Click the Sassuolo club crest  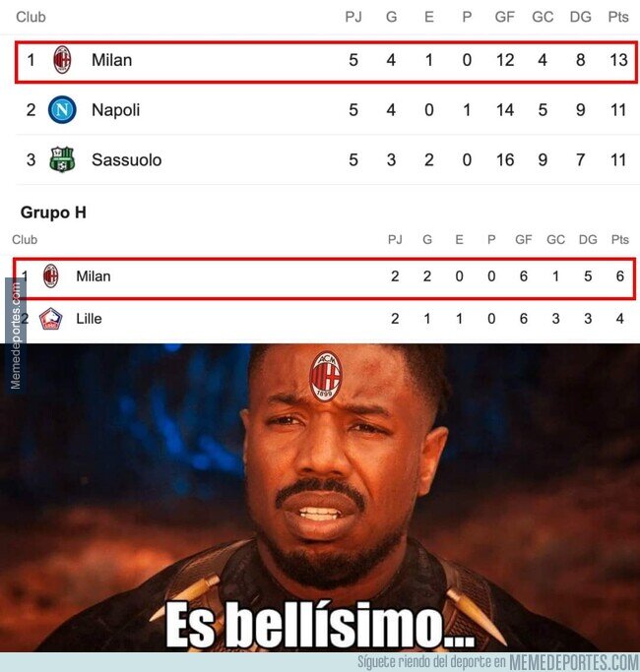pyautogui.click(x=62, y=159)
